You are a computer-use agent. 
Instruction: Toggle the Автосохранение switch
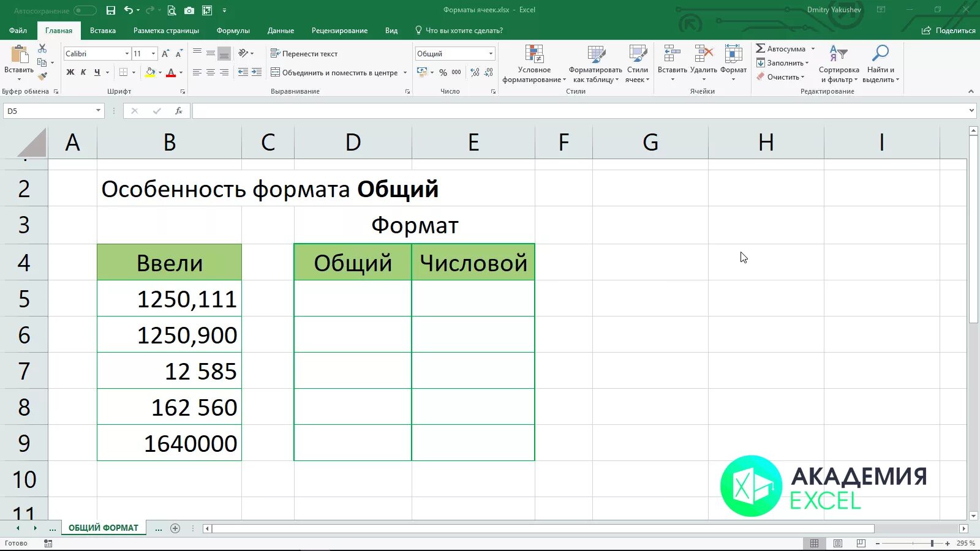(x=85, y=10)
